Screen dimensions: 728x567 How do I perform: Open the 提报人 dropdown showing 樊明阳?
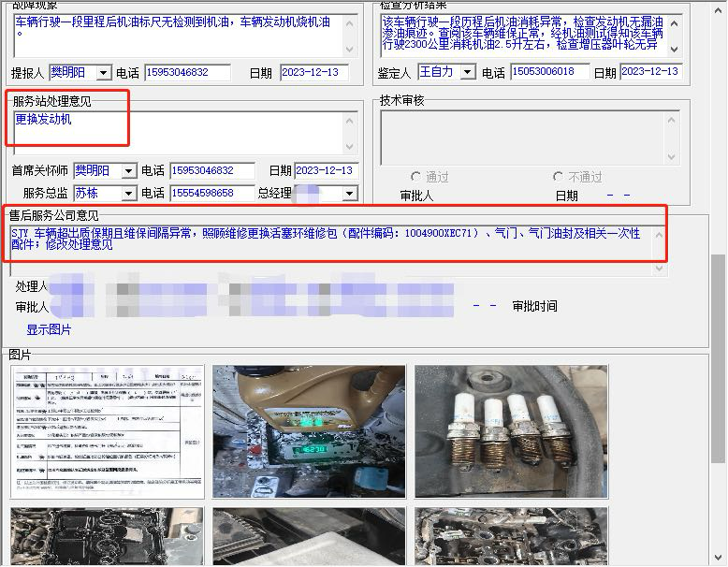coord(103,73)
